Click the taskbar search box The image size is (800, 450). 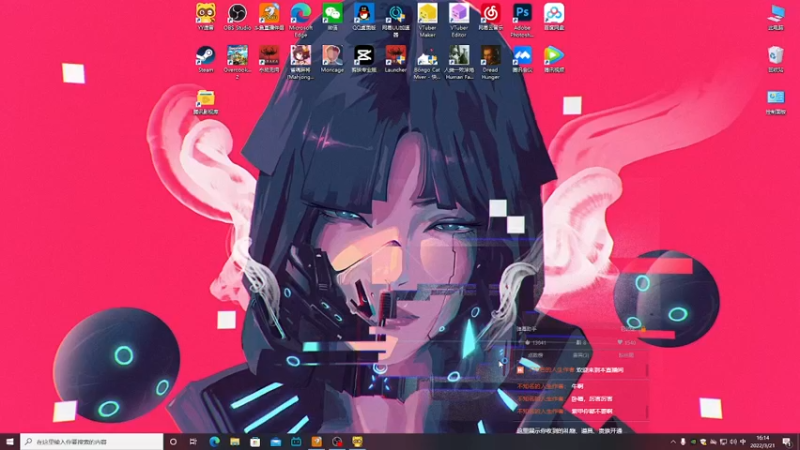coord(92,441)
